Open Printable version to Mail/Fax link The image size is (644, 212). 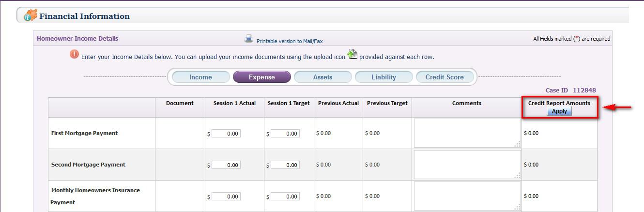(x=290, y=42)
